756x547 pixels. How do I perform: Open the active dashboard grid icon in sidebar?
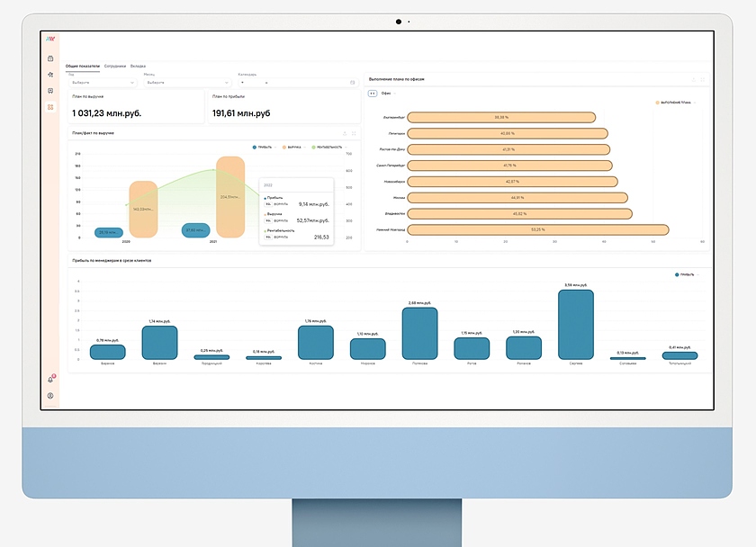[x=50, y=107]
